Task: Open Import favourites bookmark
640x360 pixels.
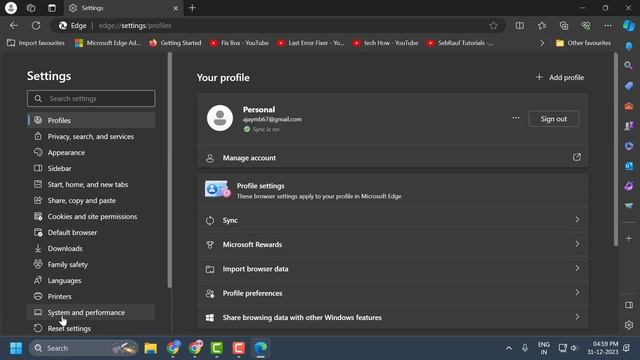Action: pyautogui.click(x=36, y=43)
